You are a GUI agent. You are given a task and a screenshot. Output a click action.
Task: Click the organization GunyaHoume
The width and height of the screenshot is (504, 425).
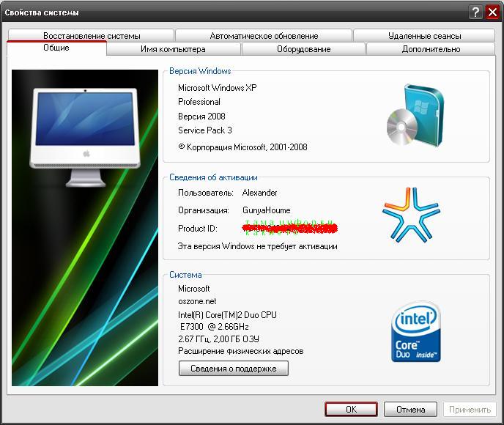[266, 210]
